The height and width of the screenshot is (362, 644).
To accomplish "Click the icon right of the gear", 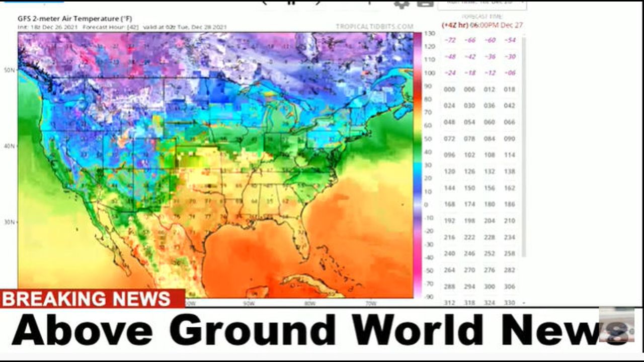I will click(x=425, y=4).
